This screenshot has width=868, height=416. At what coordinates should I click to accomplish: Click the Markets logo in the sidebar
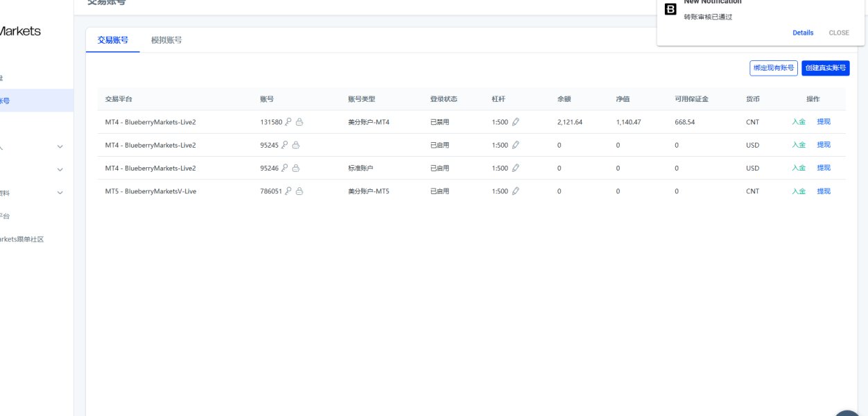click(20, 31)
